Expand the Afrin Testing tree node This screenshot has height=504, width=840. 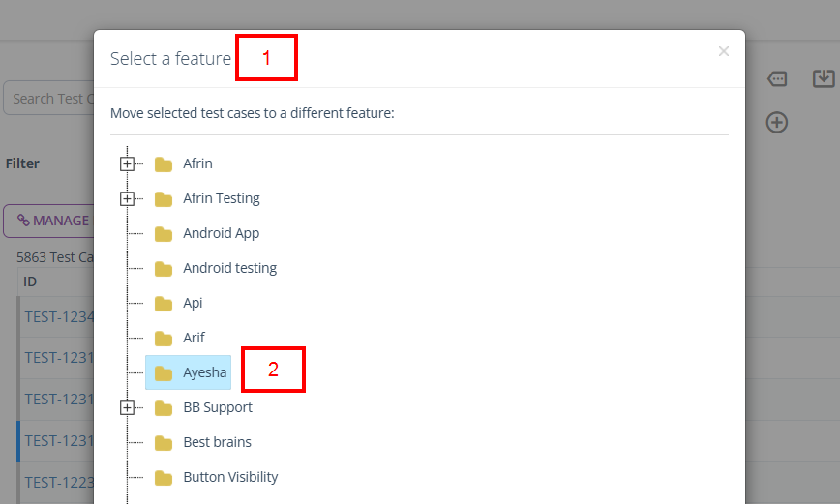coord(127,199)
